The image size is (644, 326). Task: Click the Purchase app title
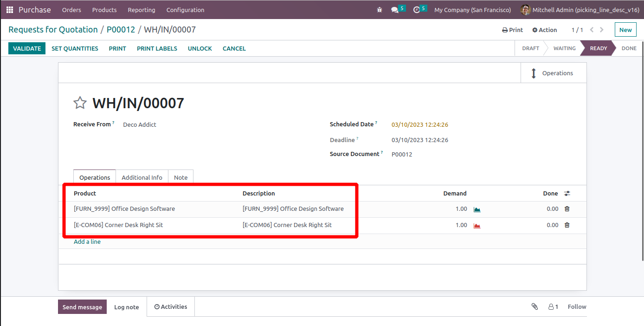tap(35, 10)
